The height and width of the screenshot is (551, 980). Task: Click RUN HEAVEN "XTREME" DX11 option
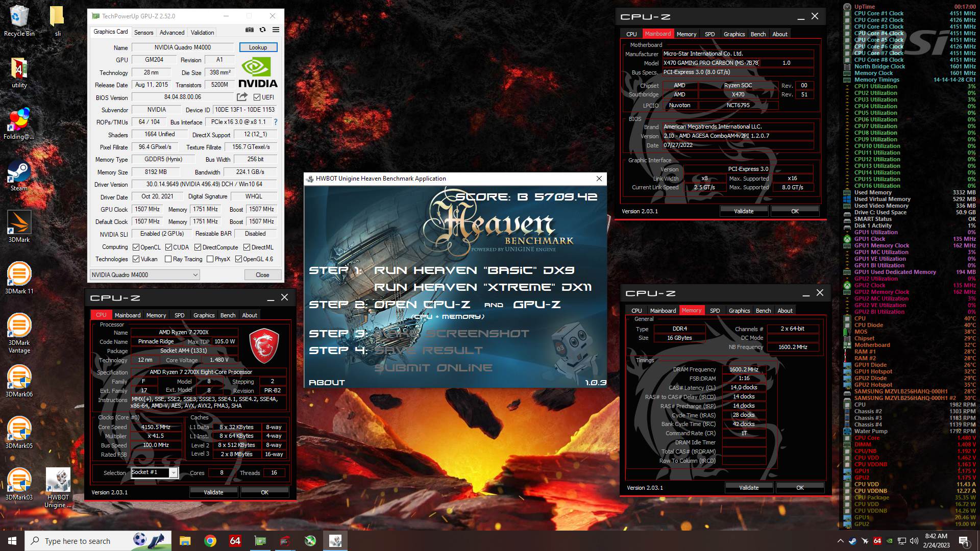[483, 287]
